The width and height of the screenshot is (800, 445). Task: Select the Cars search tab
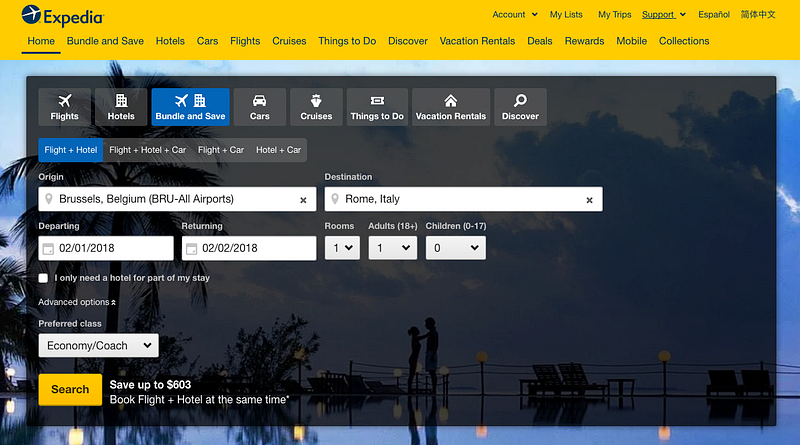tap(260, 107)
